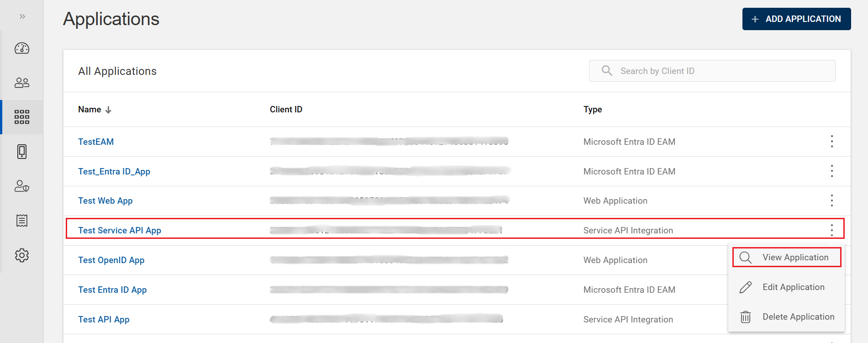
Task: Open the dashboard gauge icon in sidebar
Action: coord(22,48)
